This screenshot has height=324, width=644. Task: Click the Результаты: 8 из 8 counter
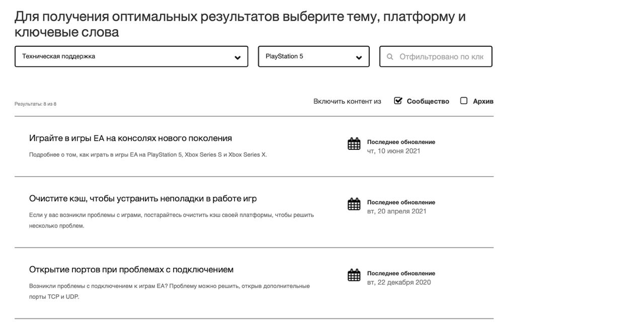click(35, 104)
